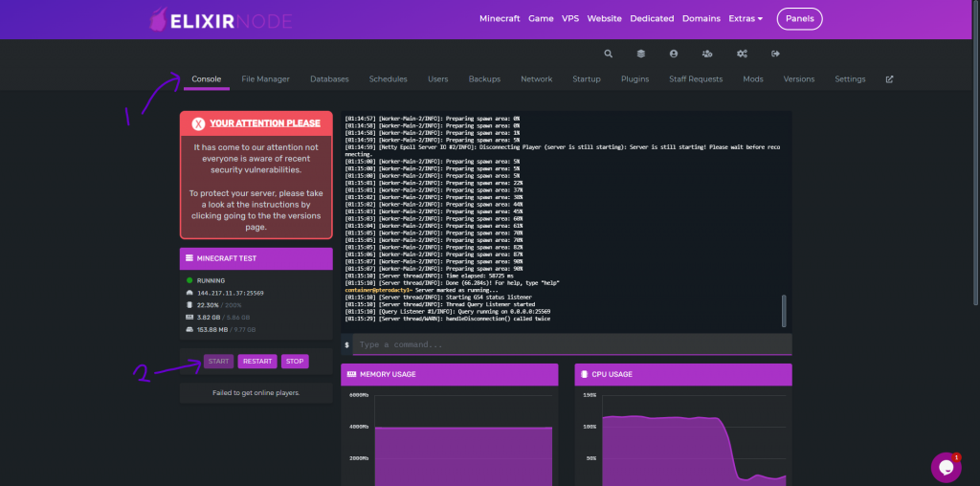Open the Game hosting menu link
This screenshot has height=486, width=980.
coord(542,19)
